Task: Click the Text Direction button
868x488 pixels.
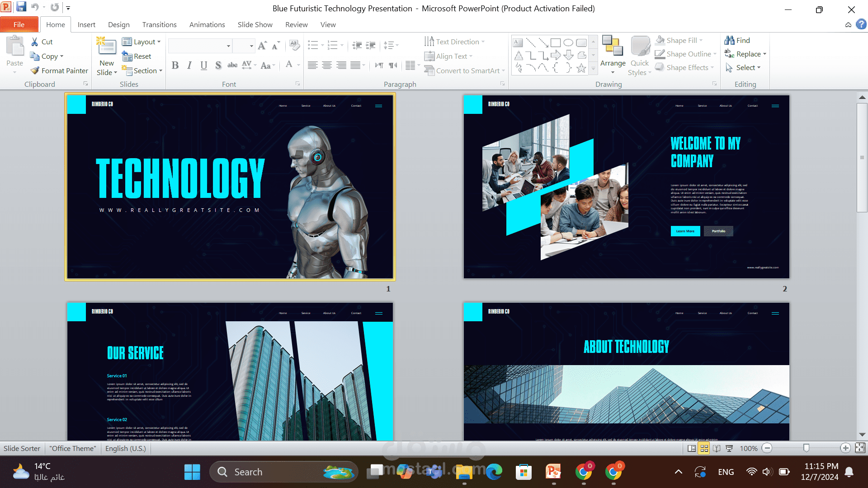Action: tap(454, 42)
